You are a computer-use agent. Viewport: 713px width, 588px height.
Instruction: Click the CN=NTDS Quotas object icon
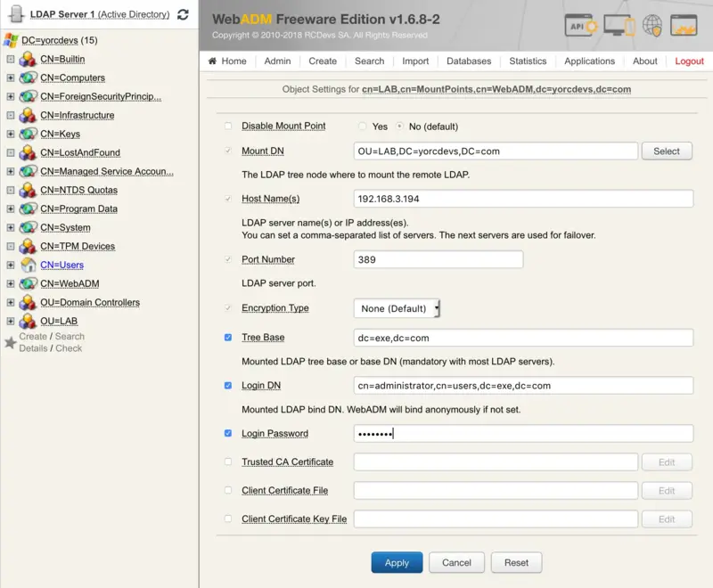[x=29, y=190]
